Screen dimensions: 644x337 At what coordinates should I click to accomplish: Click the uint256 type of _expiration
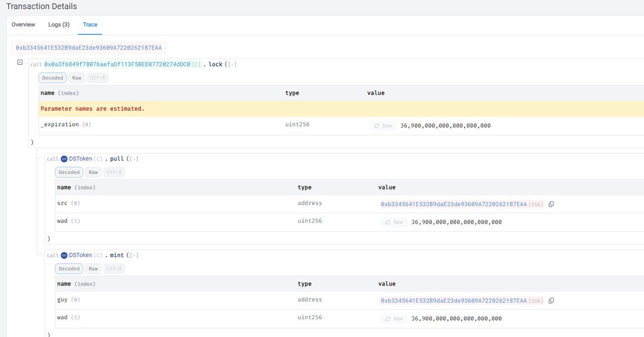click(x=297, y=124)
